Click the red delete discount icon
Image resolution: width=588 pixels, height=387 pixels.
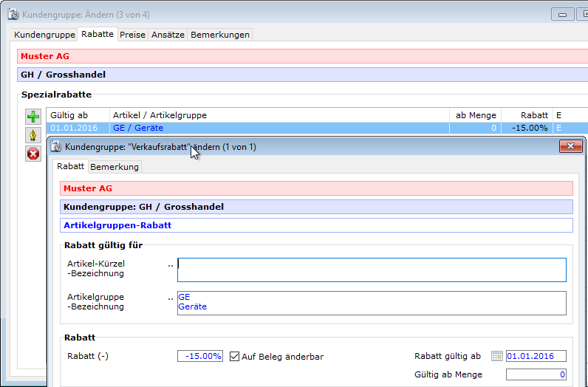pyautogui.click(x=33, y=154)
